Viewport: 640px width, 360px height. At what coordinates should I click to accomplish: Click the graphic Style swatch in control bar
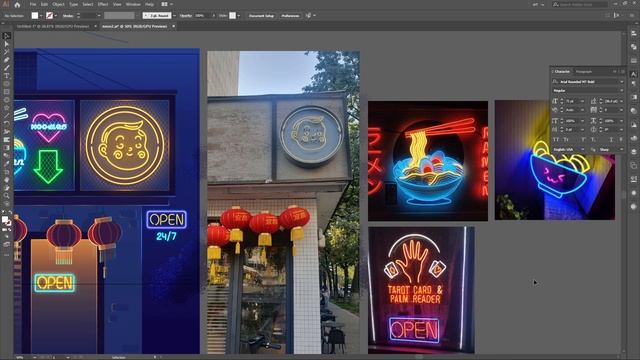232,16
